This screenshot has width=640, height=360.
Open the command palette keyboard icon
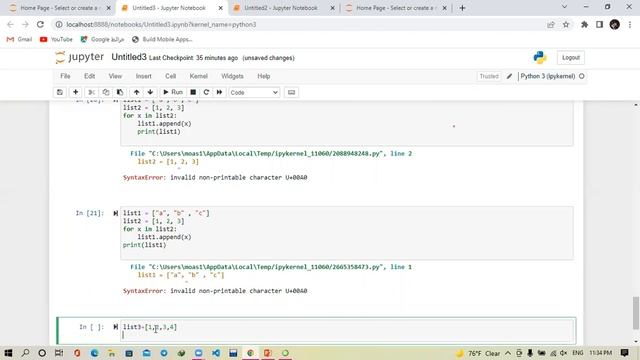(291, 92)
